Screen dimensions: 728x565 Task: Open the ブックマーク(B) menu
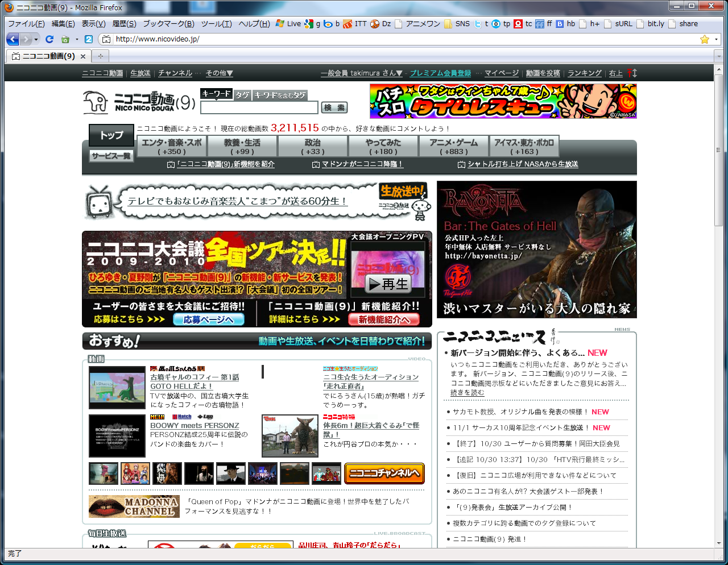pyautogui.click(x=168, y=24)
